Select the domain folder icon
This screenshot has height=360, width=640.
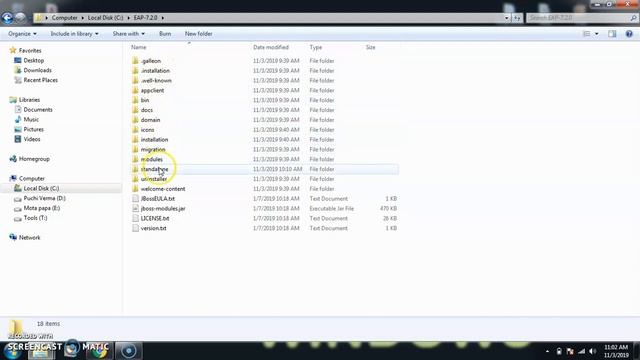(x=135, y=120)
